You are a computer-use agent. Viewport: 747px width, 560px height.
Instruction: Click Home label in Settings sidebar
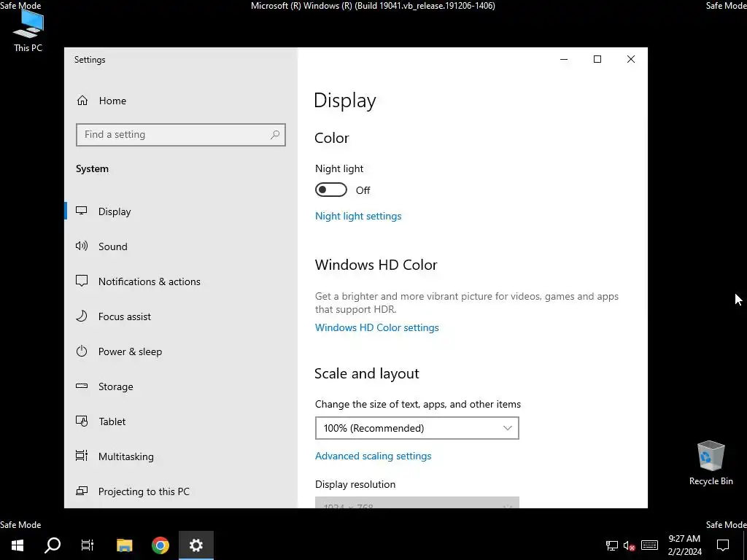pos(112,101)
